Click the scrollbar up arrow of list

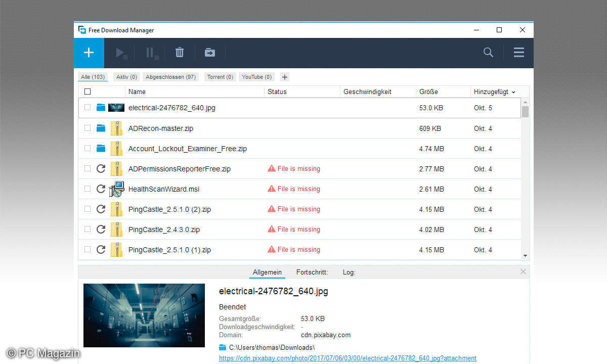coord(525,102)
